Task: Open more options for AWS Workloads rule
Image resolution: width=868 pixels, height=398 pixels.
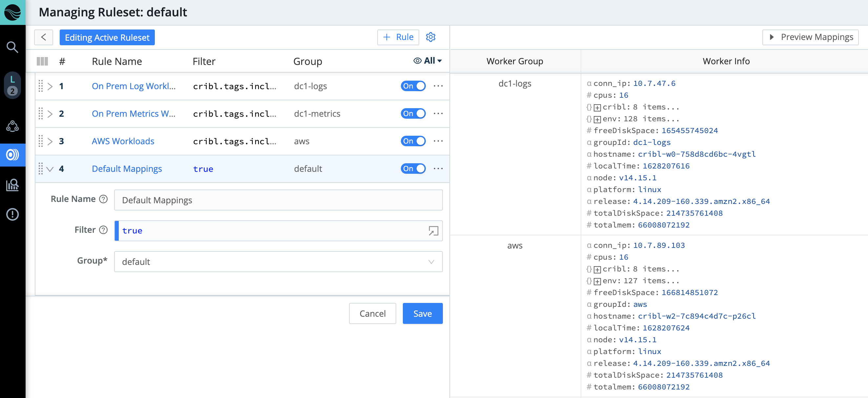Action: (x=438, y=141)
